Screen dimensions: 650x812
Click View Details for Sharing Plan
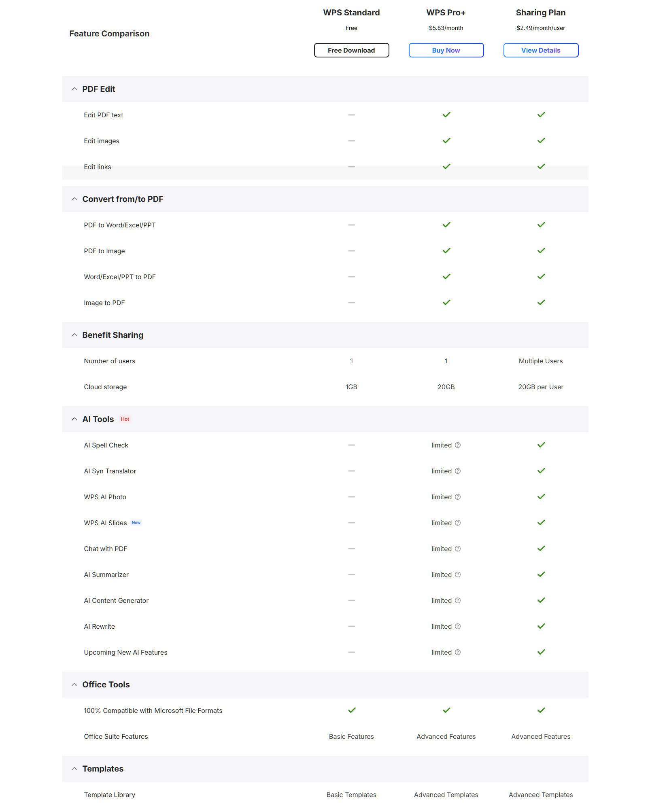(541, 50)
